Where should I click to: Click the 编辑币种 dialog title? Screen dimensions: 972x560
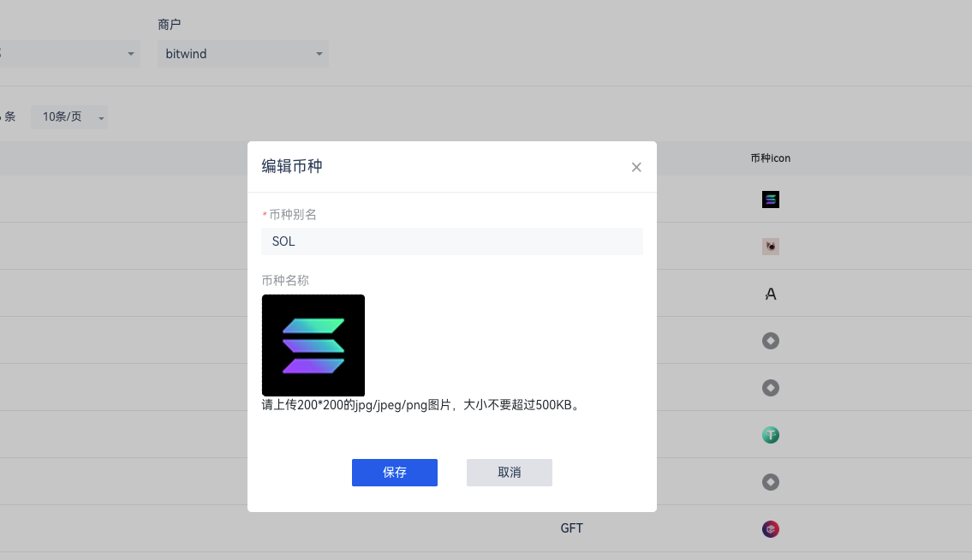pyautogui.click(x=292, y=166)
